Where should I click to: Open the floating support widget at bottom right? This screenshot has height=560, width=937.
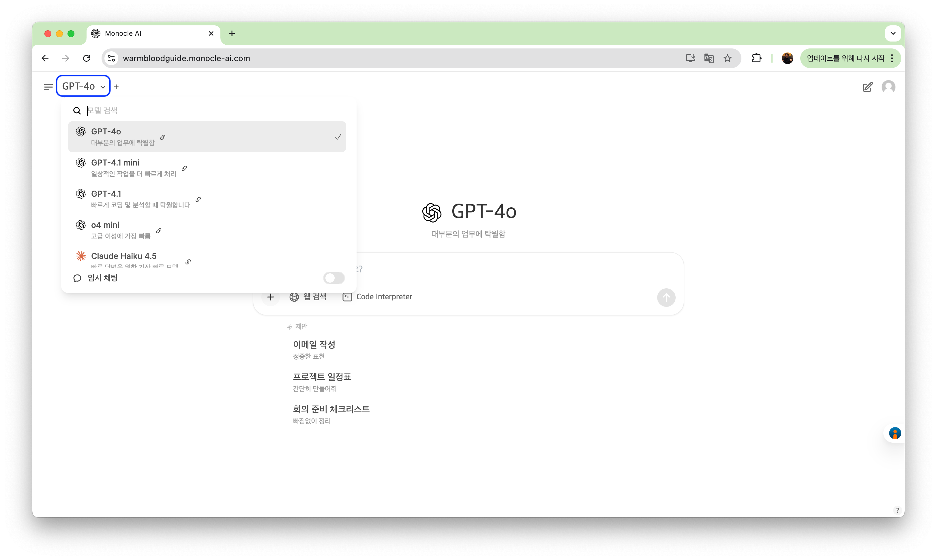click(x=895, y=433)
